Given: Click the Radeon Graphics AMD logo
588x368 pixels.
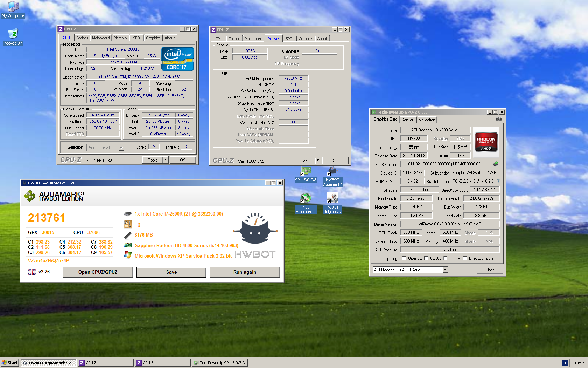Looking at the screenshot, I should tap(486, 142).
